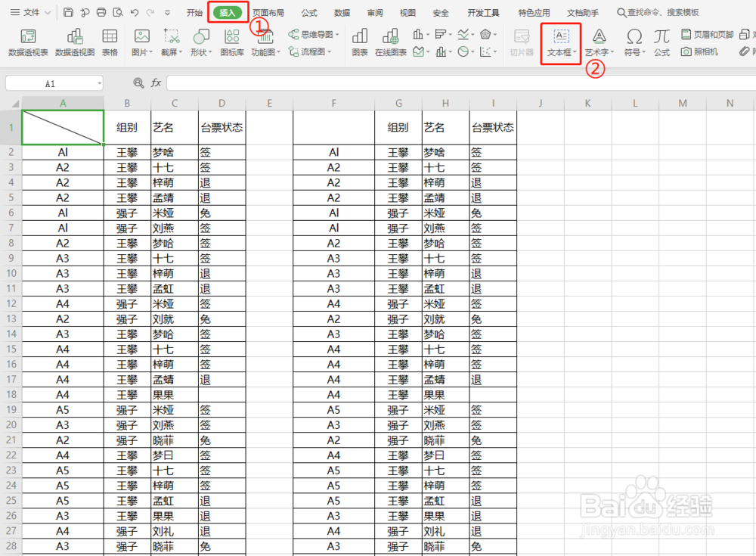
Task: Click the search commands box (查找命令)
Action: coord(658,13)
